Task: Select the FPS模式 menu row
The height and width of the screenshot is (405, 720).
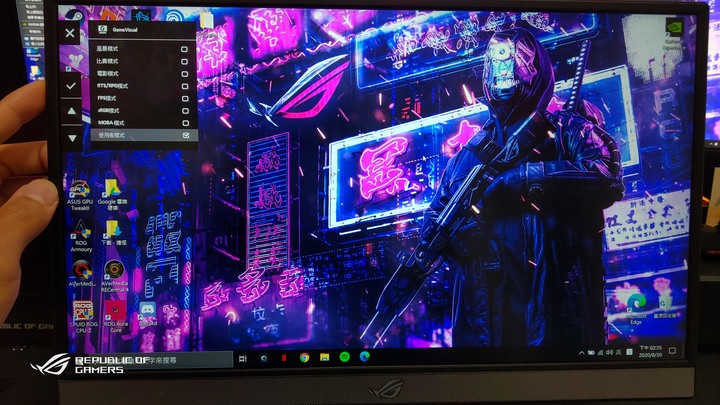Action: coord(143,98)
